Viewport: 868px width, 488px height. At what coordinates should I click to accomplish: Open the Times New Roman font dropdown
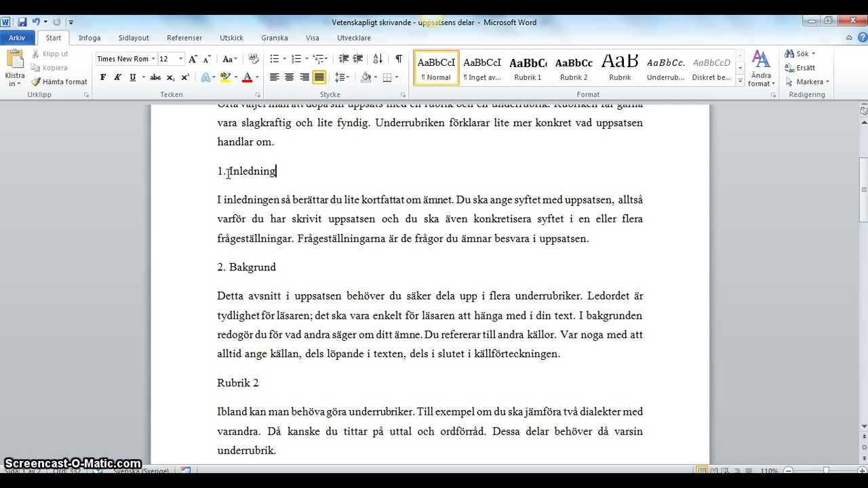point(153,59)
